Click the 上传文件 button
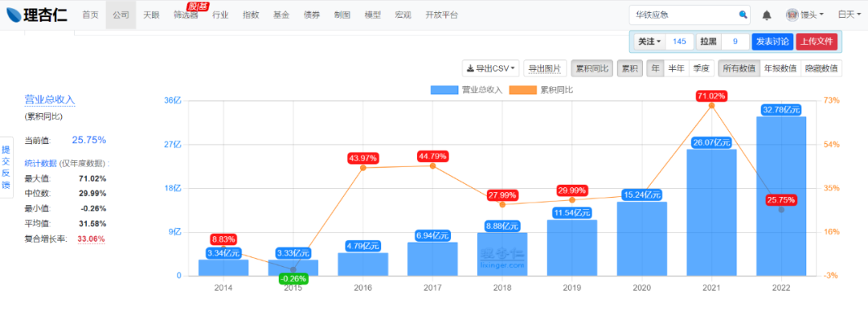Image resolution: width=868 pixels, height=315 pixels. click(817, 42)
